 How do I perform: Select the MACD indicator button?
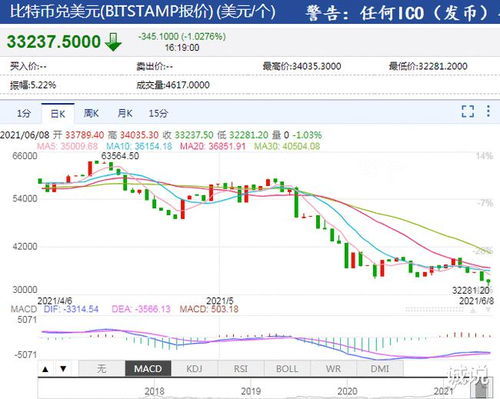(x=148, y=369)
